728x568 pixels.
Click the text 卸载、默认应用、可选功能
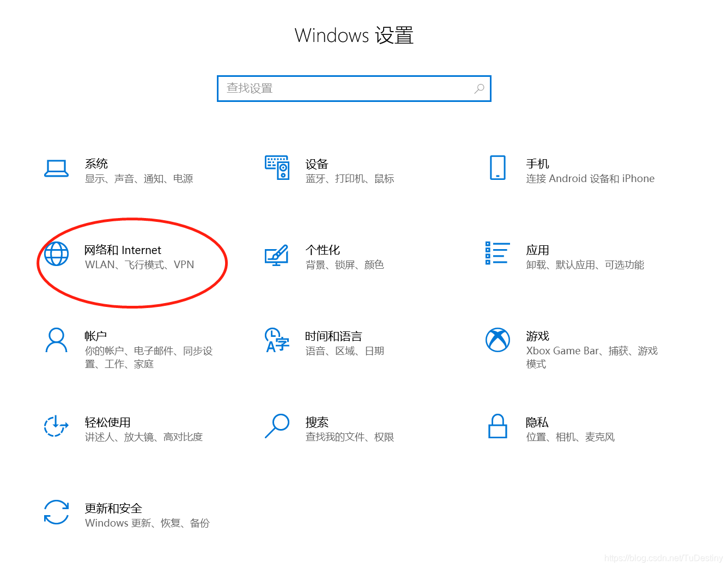(585, 265)
